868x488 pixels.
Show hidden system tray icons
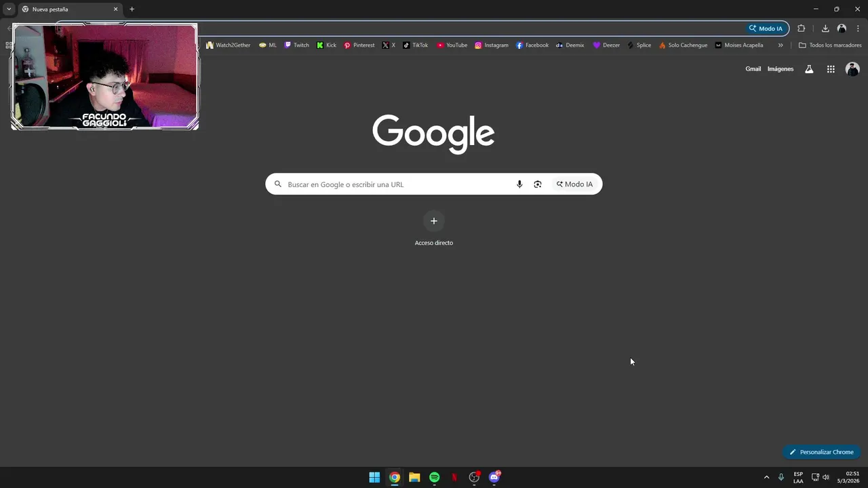tap(767, 477)
